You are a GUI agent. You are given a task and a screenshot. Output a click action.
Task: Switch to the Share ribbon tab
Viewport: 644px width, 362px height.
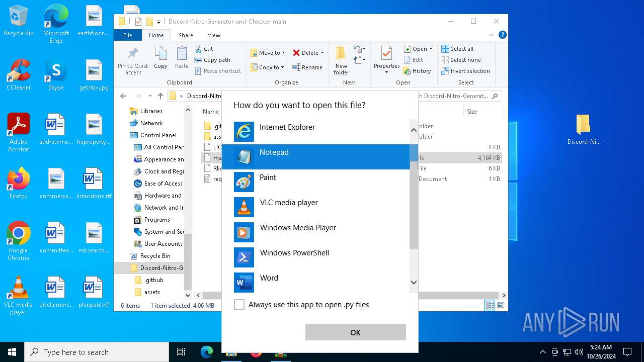pos(186,35)
